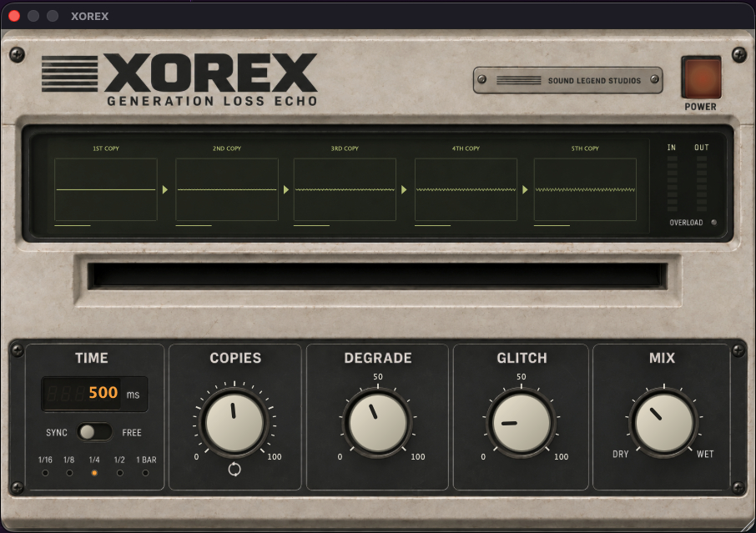This screenshot has height=533, width=756.
Task: Click the 50 mark above DEGRADE
Action: click(x=377, y=377)
